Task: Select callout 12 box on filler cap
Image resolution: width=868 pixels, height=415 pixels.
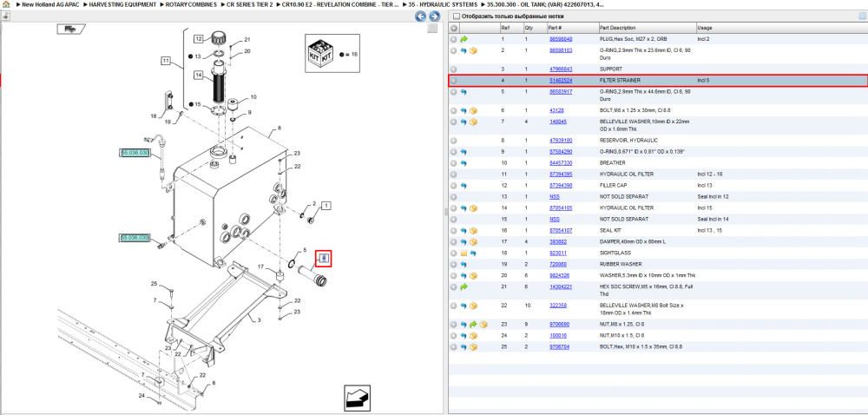Action: point(199,39)
